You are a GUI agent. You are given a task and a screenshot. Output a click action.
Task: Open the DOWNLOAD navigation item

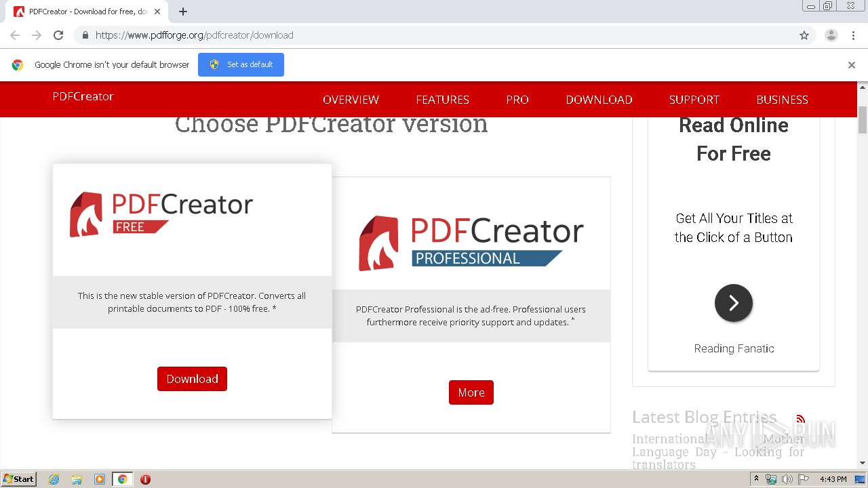[x=599, y=100]
